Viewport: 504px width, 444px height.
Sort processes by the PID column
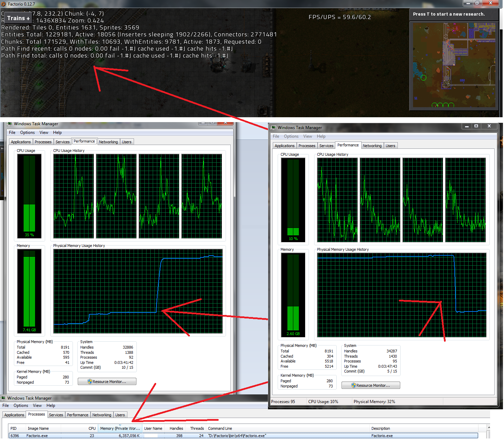17,428
